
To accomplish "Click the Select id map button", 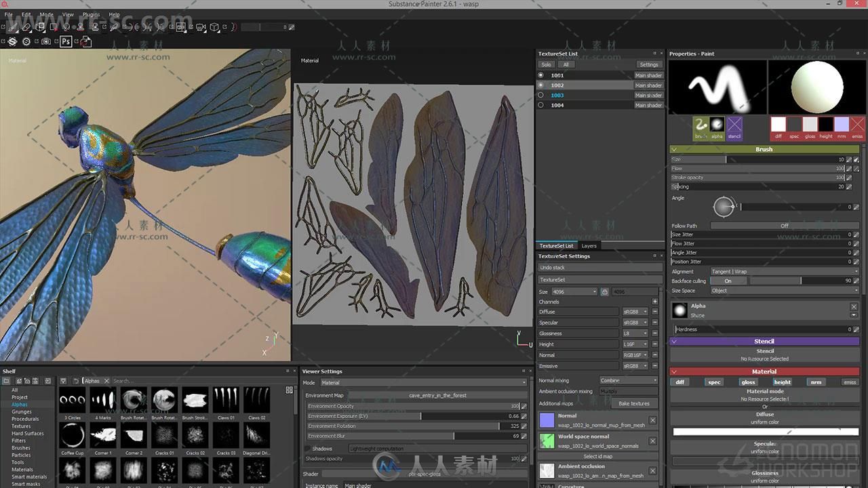I will (x=598, y=456).
